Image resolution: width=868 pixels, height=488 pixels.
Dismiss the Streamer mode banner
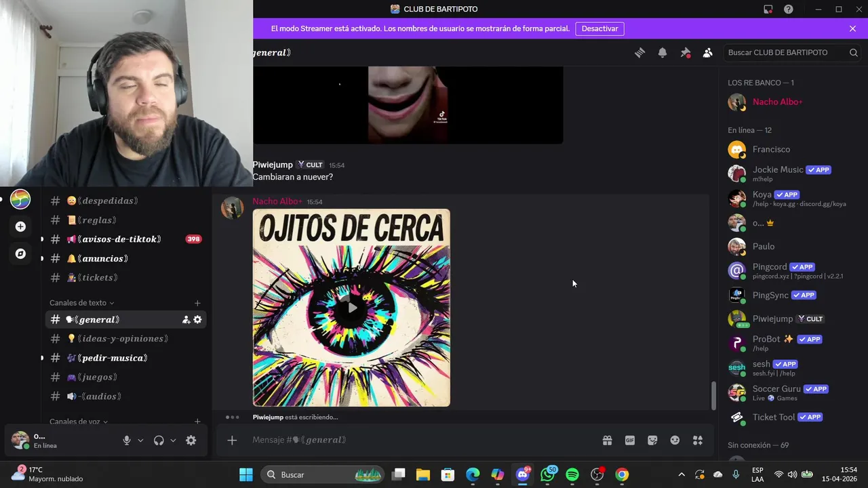coord(852,28)
